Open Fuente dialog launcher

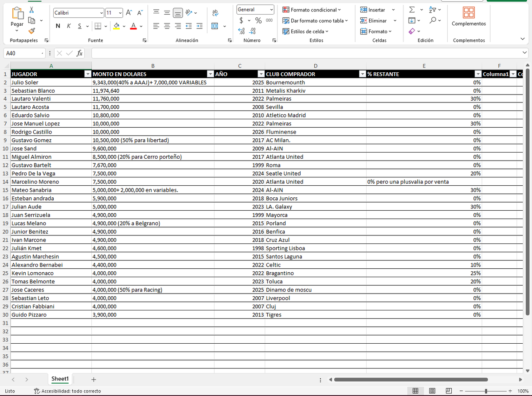click(x=145, y=40)
